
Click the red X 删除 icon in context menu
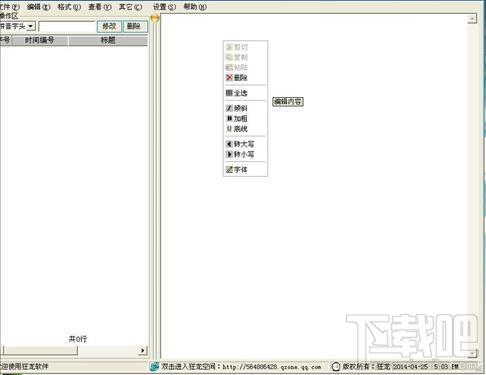pos(229,78)
